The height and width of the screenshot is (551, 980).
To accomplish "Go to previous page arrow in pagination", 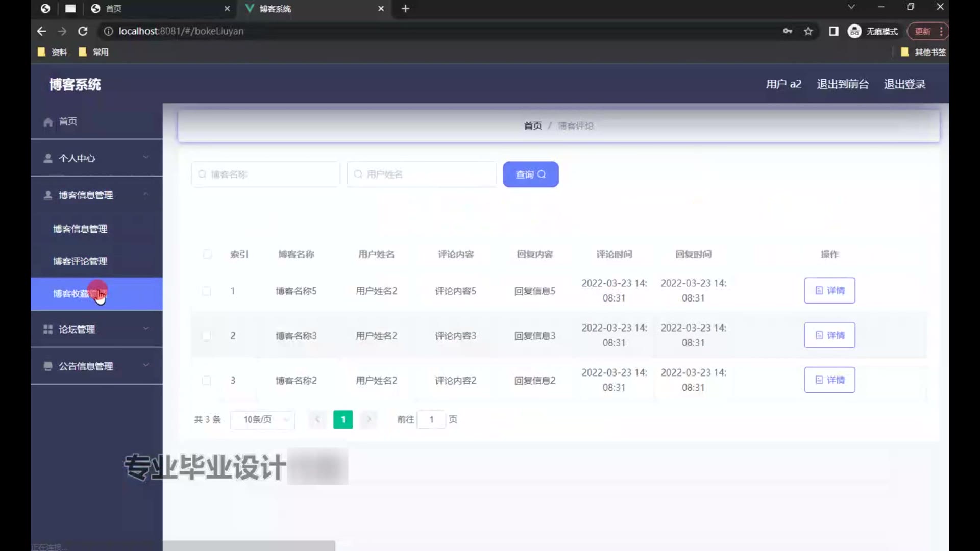I will click(x=317, y=419).
